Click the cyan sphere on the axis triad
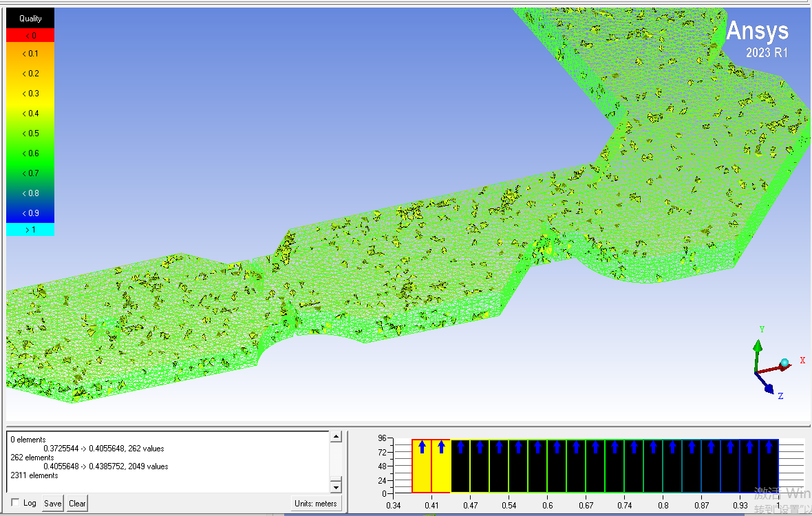Image resolution: width=812 pixels, height=516 pixels. [x=784, y=363]
